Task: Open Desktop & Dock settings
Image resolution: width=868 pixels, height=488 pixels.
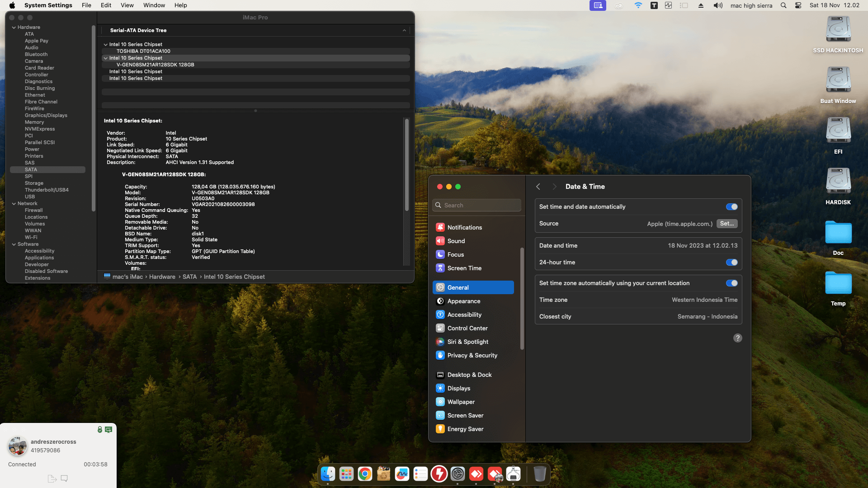Action: point(473,375)
